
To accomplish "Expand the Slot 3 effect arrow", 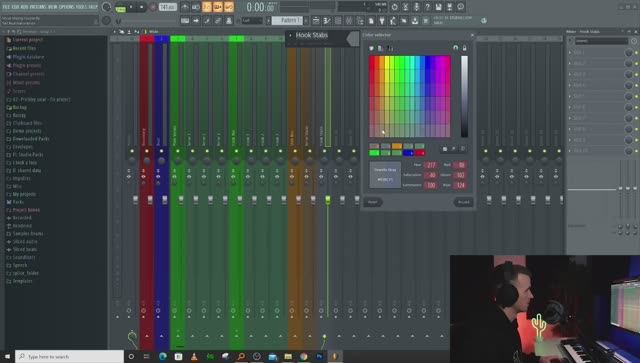I will 570,74.
